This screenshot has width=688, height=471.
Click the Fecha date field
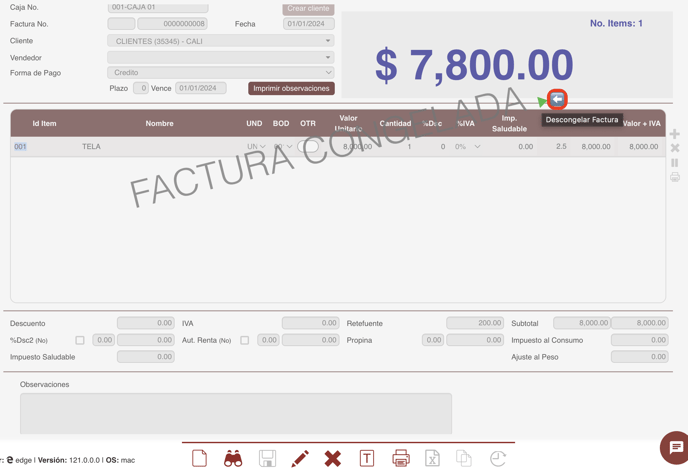pyautogui.click(x=309, y=24)
